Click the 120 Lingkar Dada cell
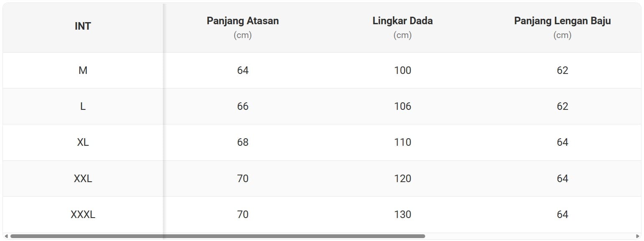Screen dimensions: 644x241 (403, 179)
